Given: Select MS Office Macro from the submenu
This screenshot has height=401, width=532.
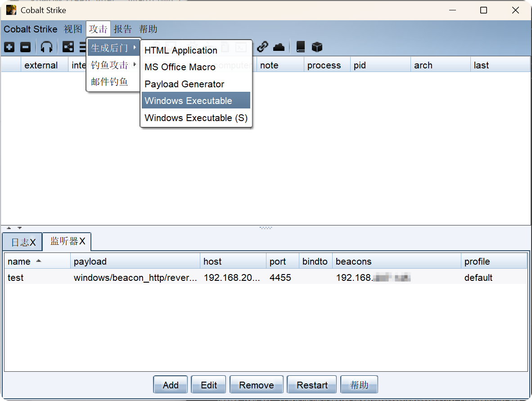Looking at the screenshot, I should [x=196, y=67].
